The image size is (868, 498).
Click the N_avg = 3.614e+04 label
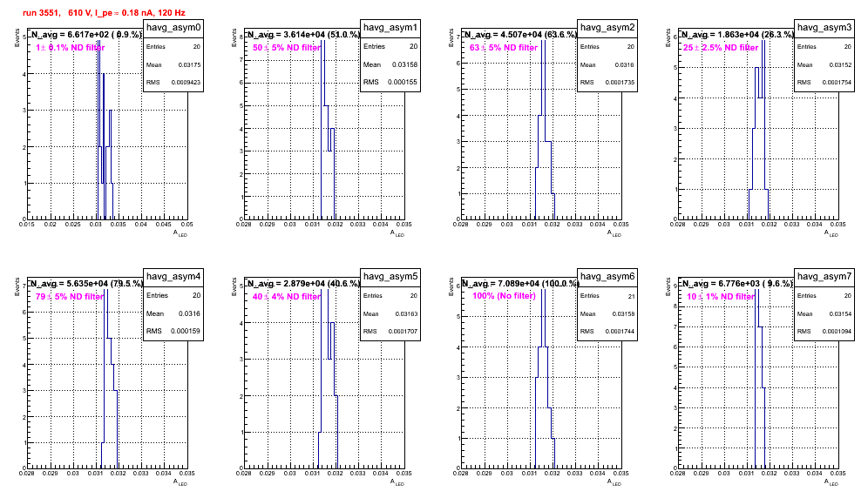pyautogui.click(x=303, y=34)
